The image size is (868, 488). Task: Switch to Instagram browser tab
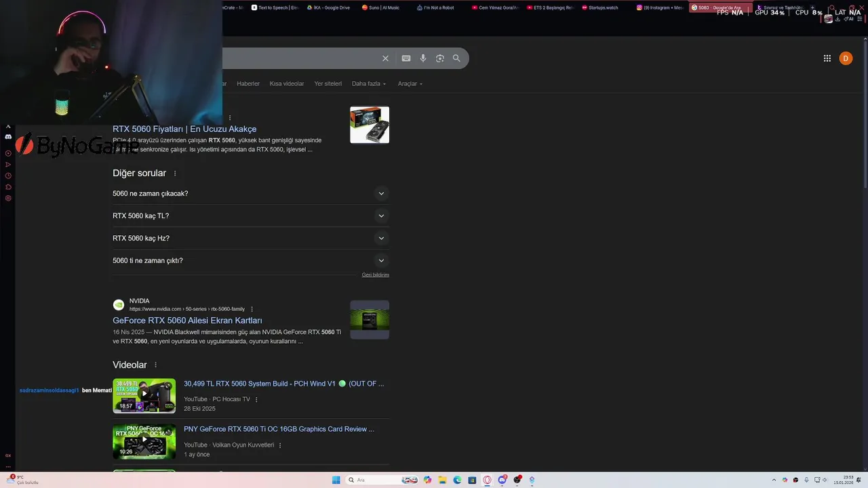click(658, 7)
